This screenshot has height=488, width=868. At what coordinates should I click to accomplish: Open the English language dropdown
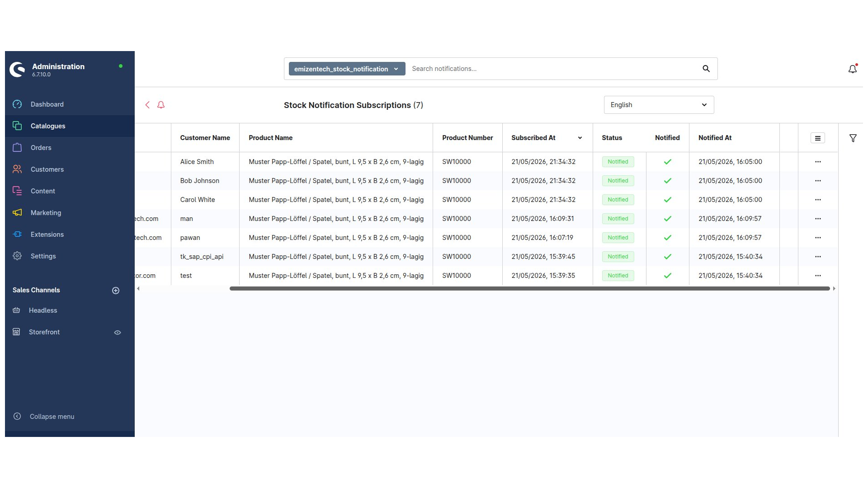pos(659,105)
